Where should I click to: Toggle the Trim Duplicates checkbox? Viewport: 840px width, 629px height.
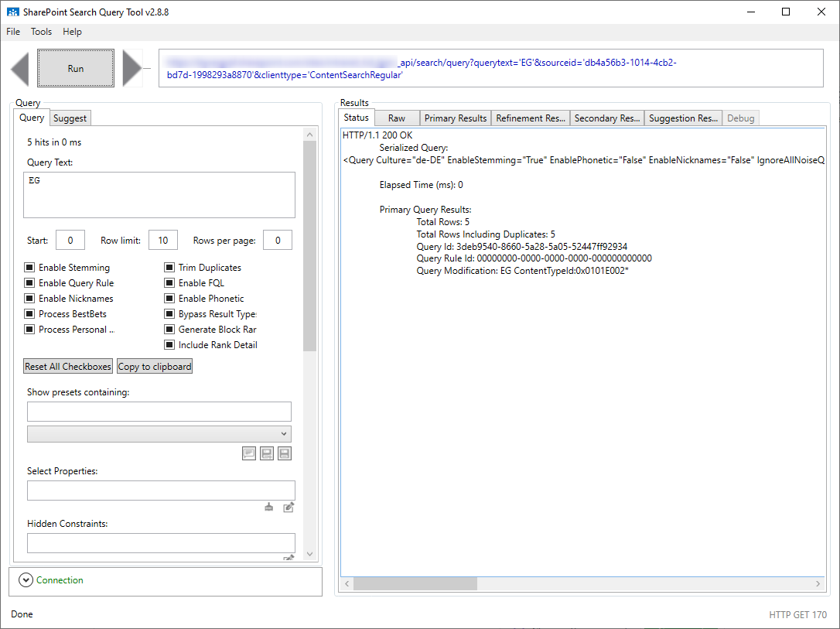click(x=169, y=267)
